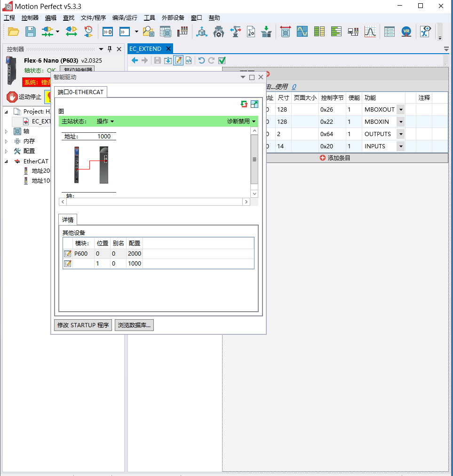Open the 主站状态 操作 dropdown
Screen dimensions: 453x476
pyautogui.click(x=105, y=121)
